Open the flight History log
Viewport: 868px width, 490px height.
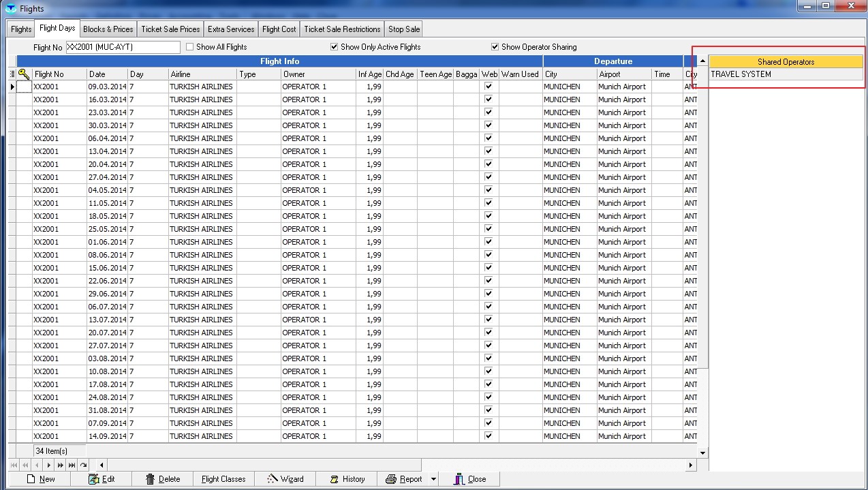(335, 479)
